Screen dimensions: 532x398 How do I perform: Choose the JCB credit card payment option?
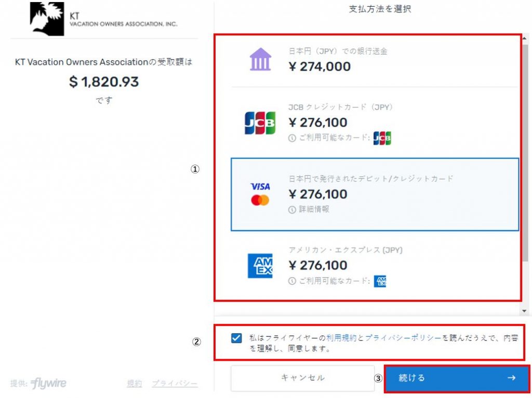(375, 123)
